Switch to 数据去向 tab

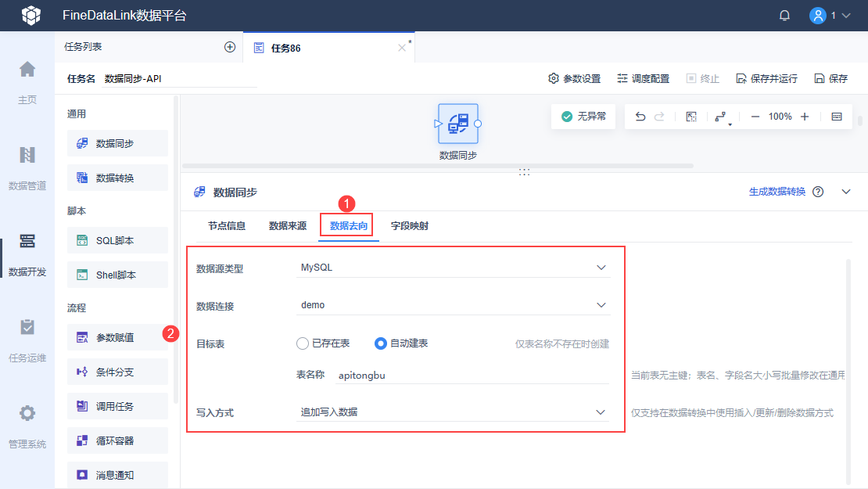point(348,226)
